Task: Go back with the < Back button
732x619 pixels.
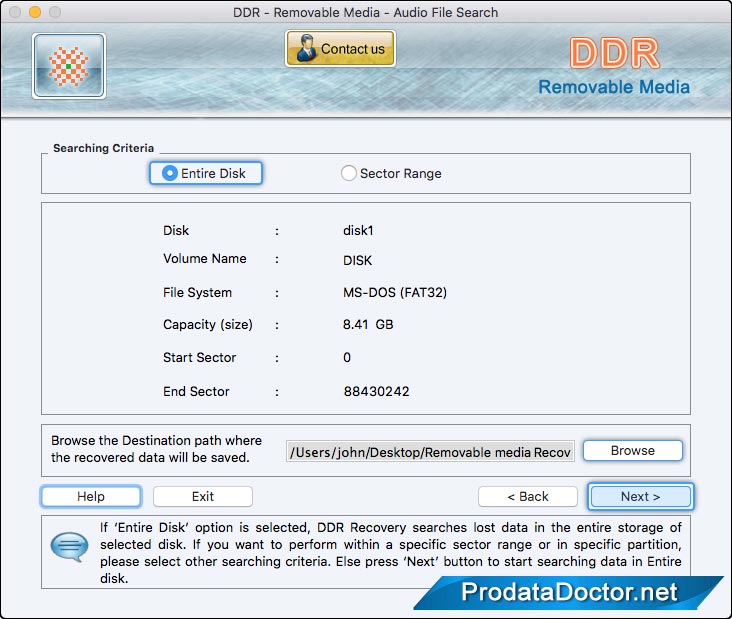Action: (x=528, y=496)
